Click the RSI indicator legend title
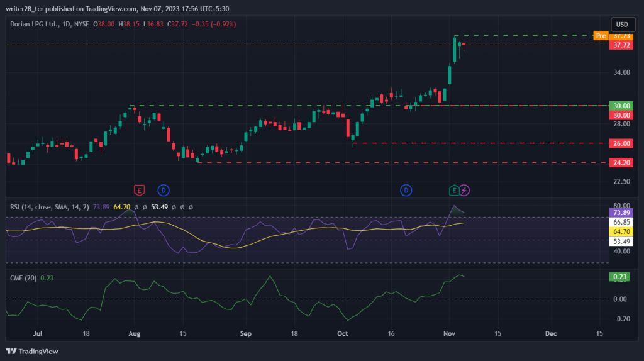The image size is (644, 361). coord(49,207)
